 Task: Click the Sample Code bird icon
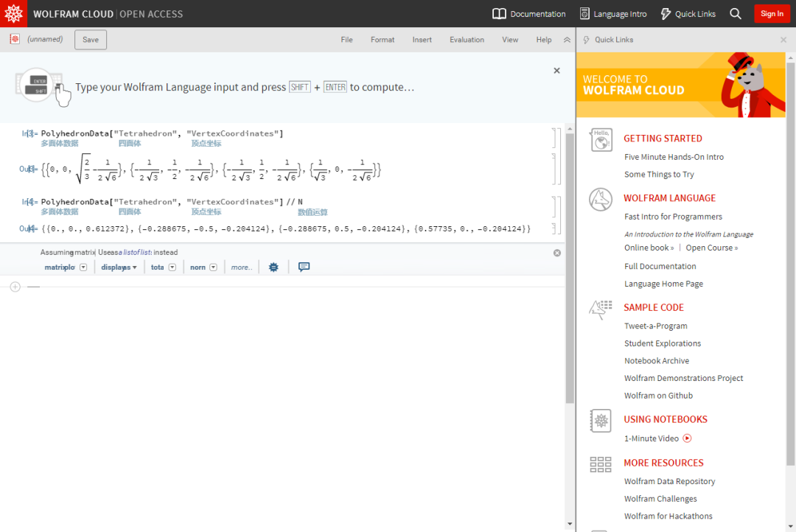coord(601,309)
